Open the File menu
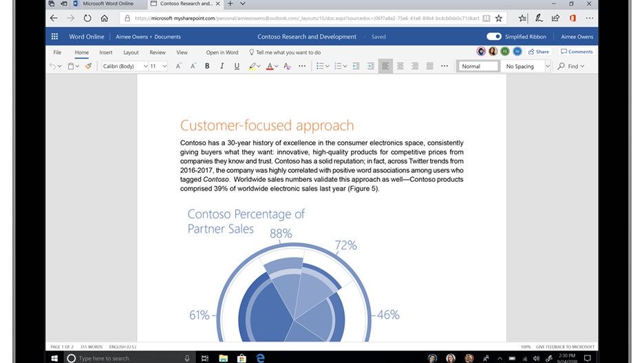Screen dimensions: 644x363 point(57,52)
